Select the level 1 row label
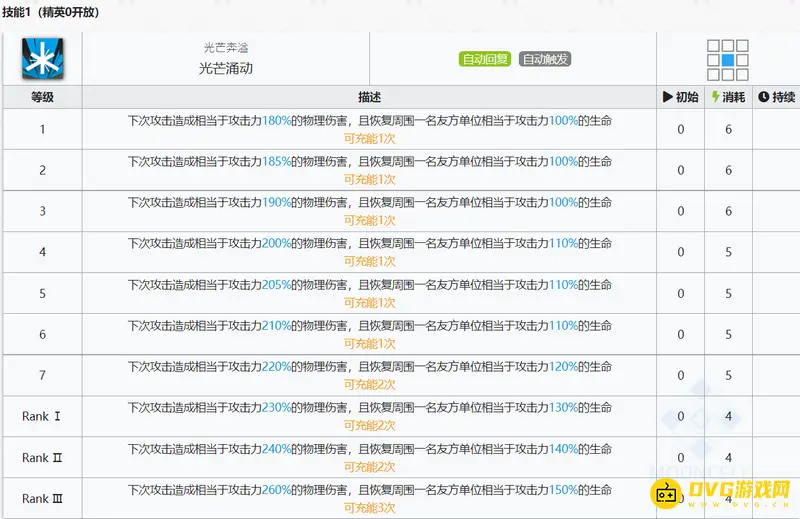Image resolution: width=800 pixels, height=519 pixels. (42, 130)
